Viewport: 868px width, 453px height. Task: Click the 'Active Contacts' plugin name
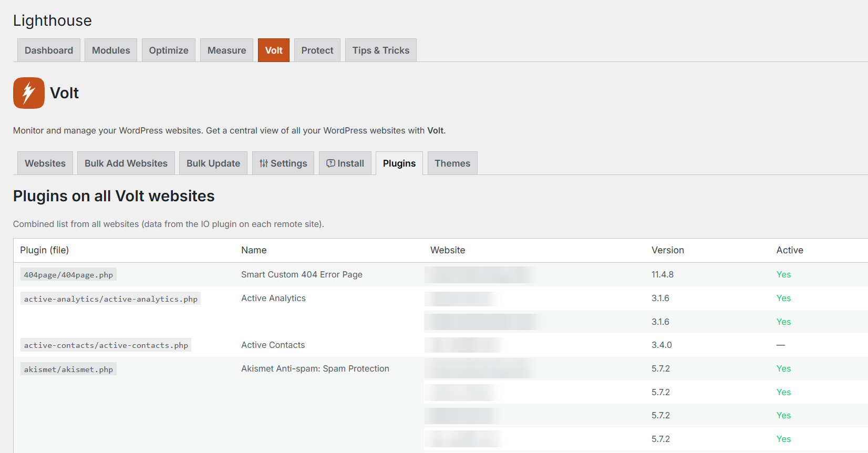pos(273,345)
